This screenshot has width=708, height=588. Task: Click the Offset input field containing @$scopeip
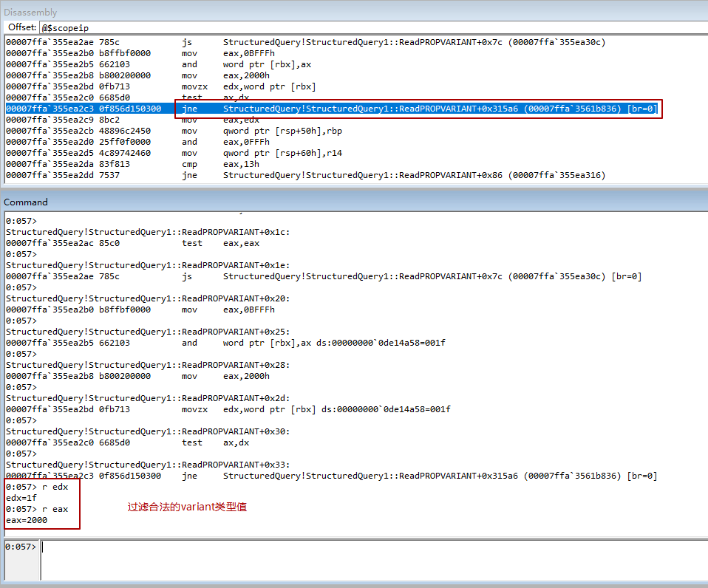coord(374,27)
